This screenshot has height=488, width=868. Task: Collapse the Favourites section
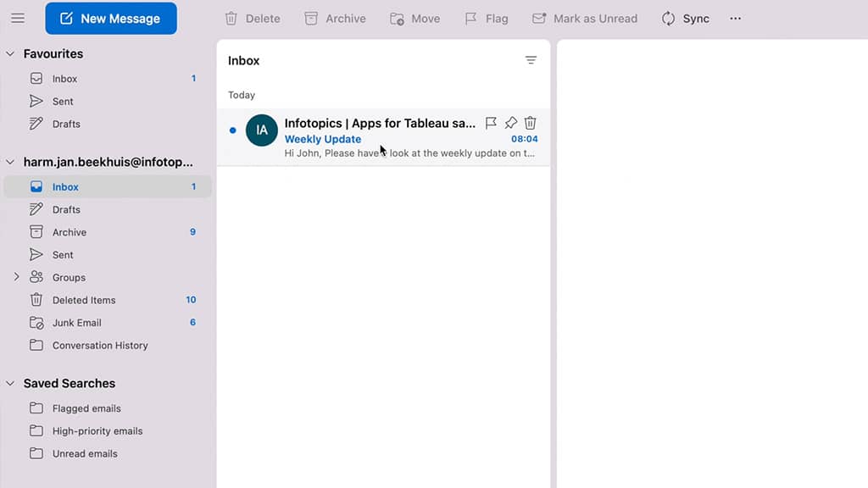point(10,53)
